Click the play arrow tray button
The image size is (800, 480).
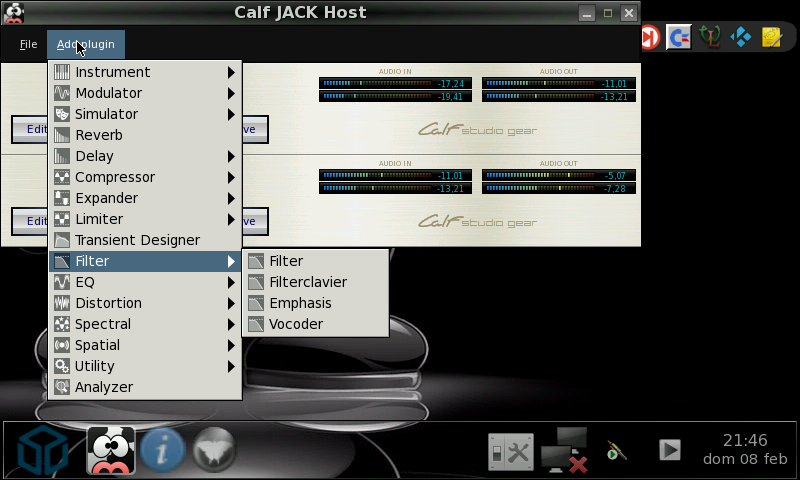point(669,450)
